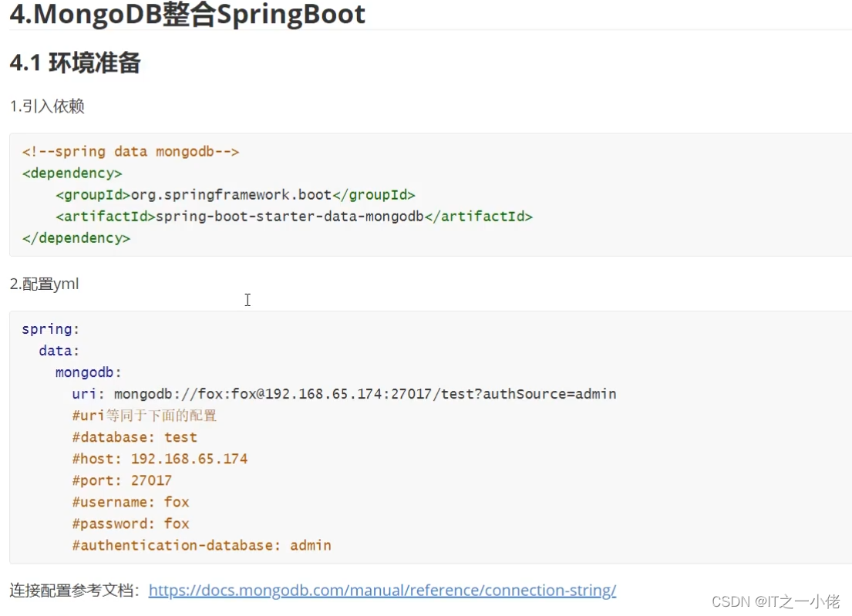The height and width of the screenshot is (616, 852).
Task: Click the comment '#uri等同于下面的配置'
Action: coord(144,416)
